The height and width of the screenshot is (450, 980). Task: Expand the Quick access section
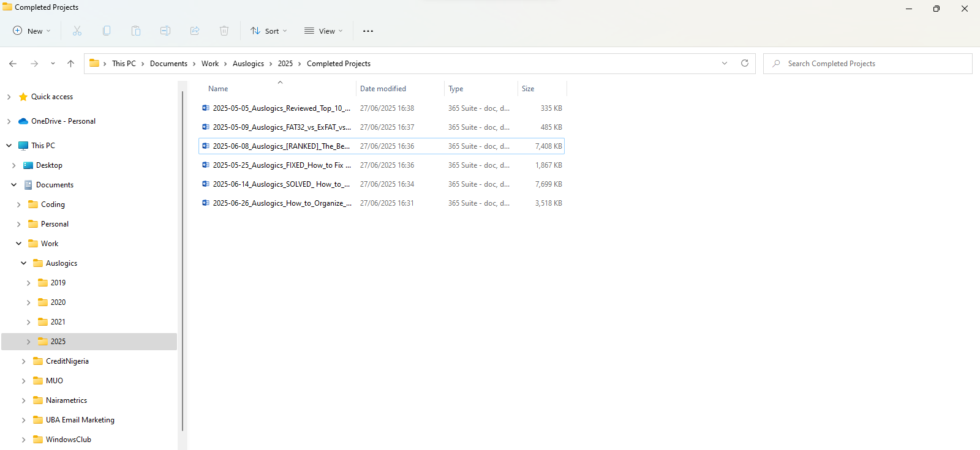(x=9, y=97)
